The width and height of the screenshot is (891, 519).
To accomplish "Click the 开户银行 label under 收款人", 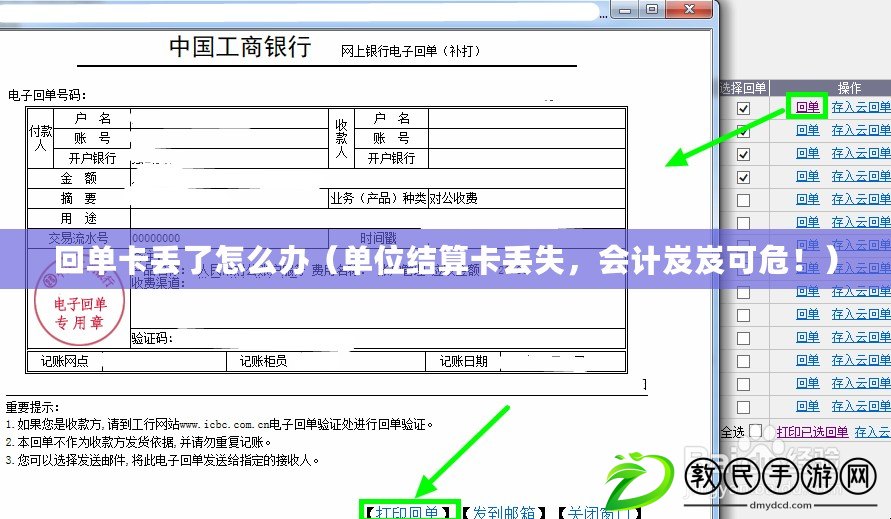I will coord(391,158).
